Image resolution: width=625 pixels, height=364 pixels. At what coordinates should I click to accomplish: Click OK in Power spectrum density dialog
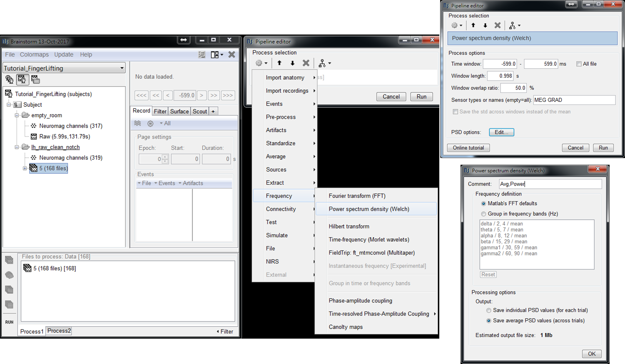pyautogui.click(x=592, y=354)
